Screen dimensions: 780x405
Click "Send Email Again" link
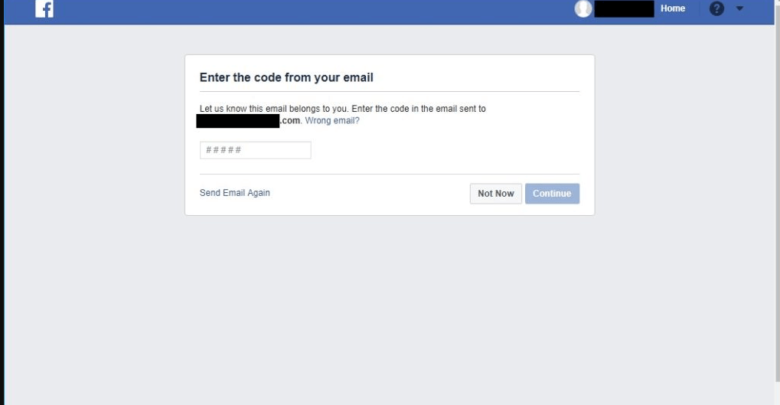coord(235,193)
